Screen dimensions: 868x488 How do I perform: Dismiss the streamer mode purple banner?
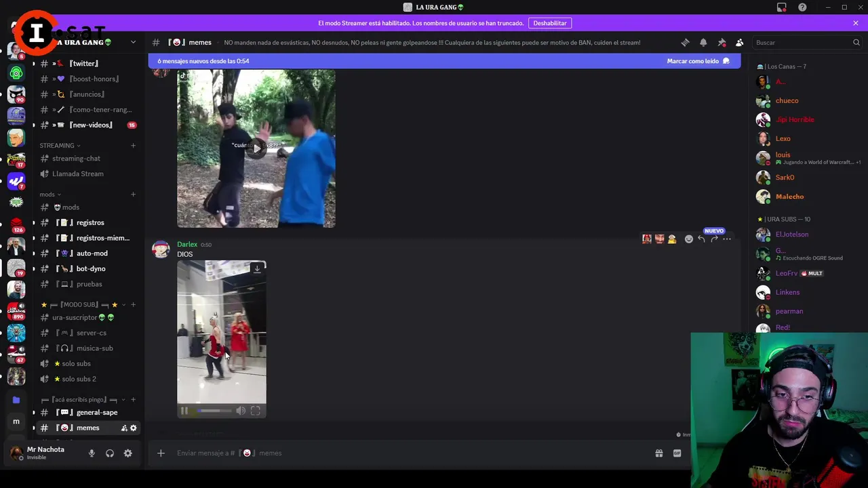(856, 23)
